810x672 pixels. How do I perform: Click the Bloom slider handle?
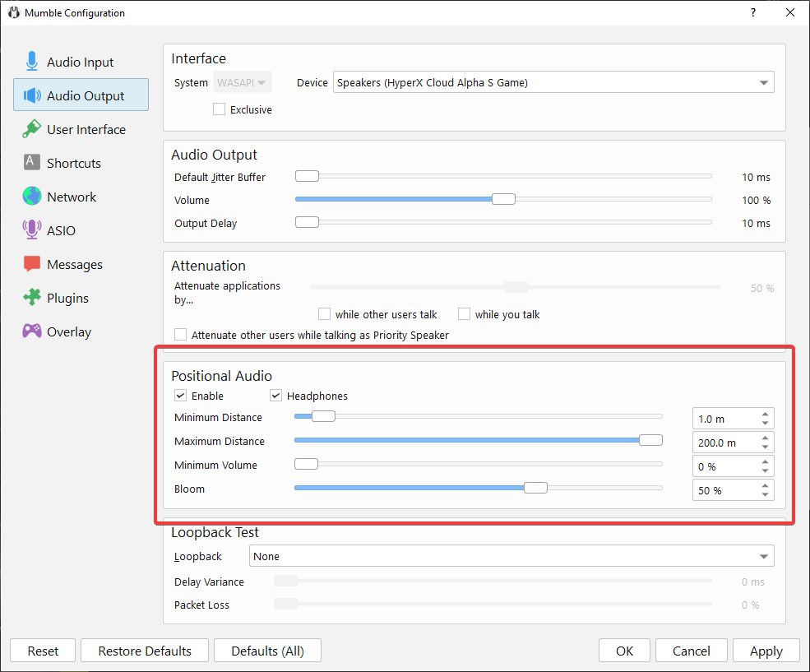[535, 488]
